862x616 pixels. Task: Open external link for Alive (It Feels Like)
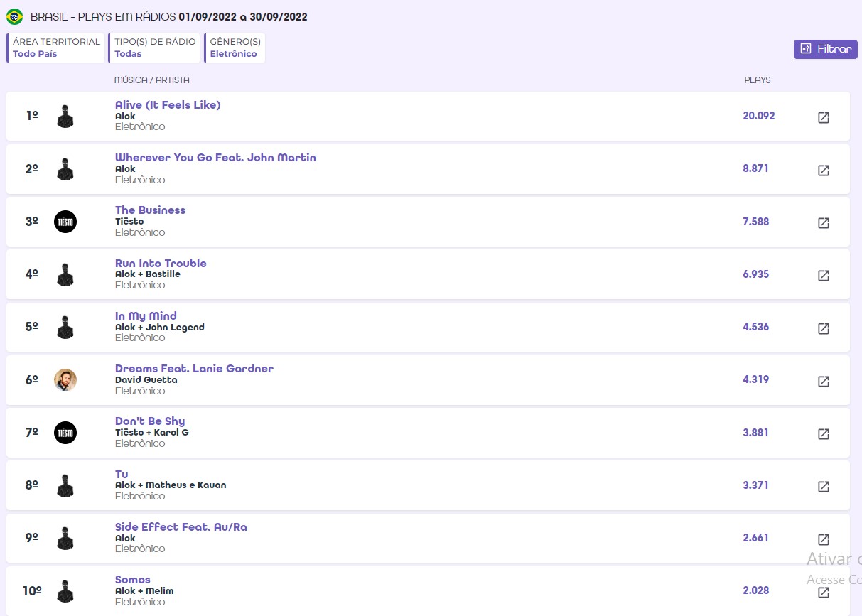pyautogui.click(x=824, y=117)
